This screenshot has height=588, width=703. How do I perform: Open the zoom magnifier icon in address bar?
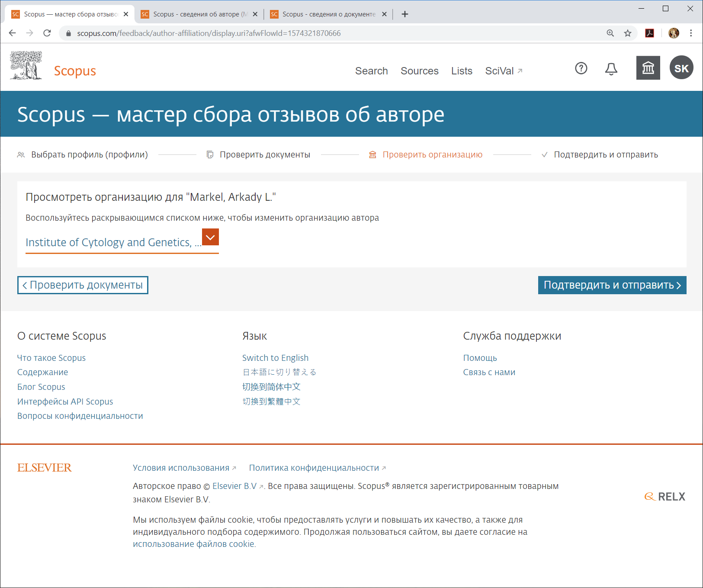click(610, 33)
